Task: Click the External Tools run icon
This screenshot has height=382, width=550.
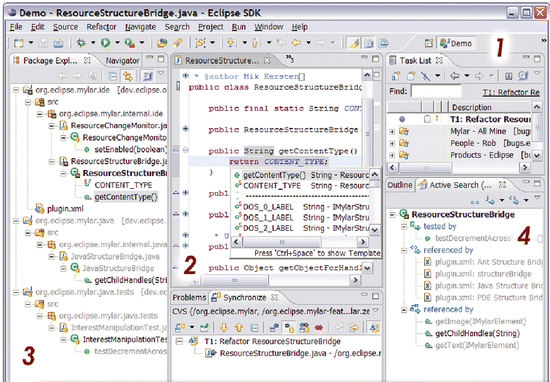Action: [x=130, y=43]
